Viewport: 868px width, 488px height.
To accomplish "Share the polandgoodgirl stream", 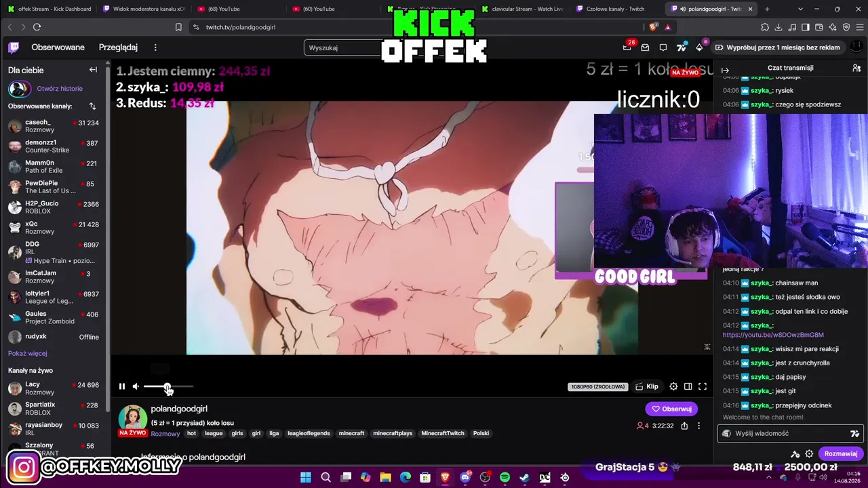I will click(x=684, y=426).
